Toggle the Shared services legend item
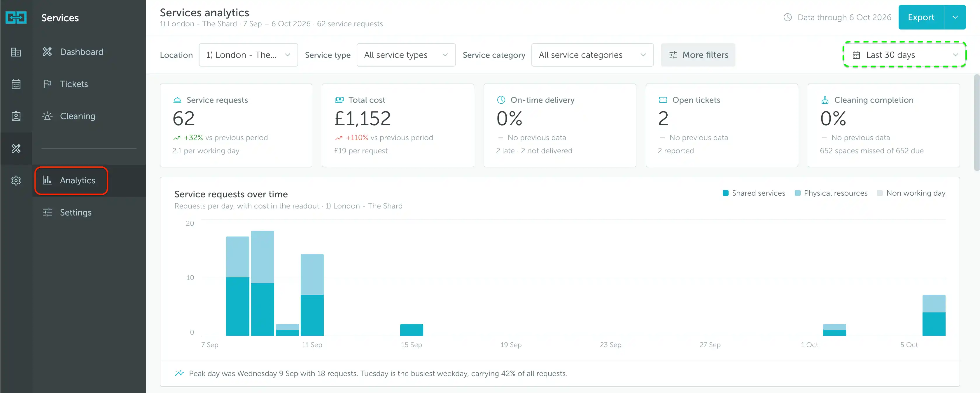 pyautogui.click(x=754, y=193)
